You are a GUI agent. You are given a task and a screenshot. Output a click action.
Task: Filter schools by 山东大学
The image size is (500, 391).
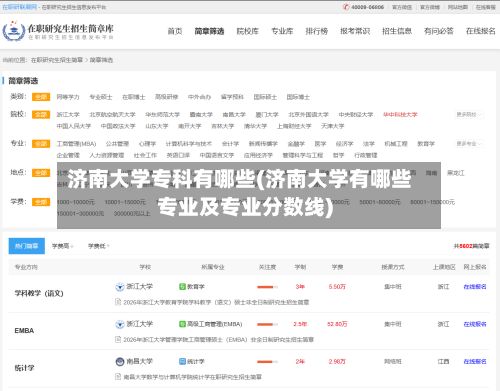click(157, 126)
